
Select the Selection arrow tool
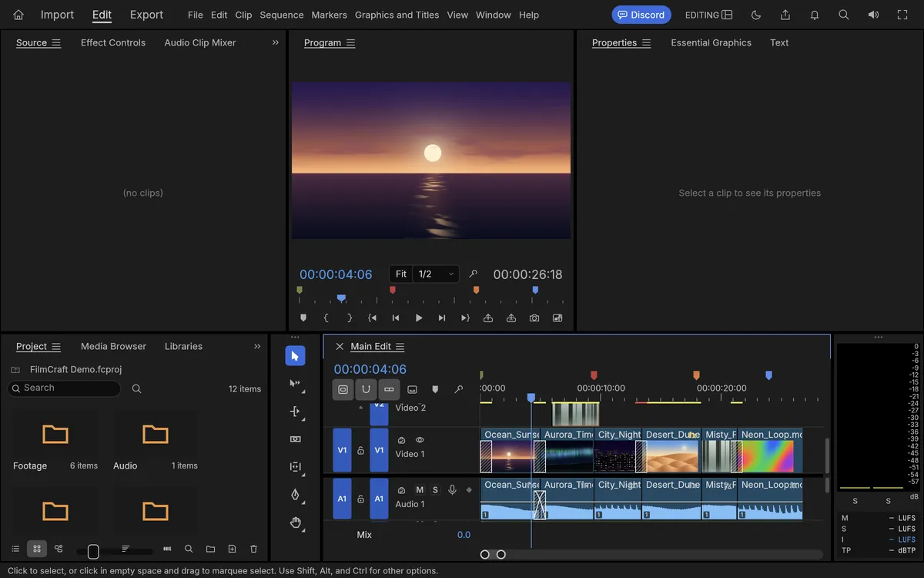(295, 355)
